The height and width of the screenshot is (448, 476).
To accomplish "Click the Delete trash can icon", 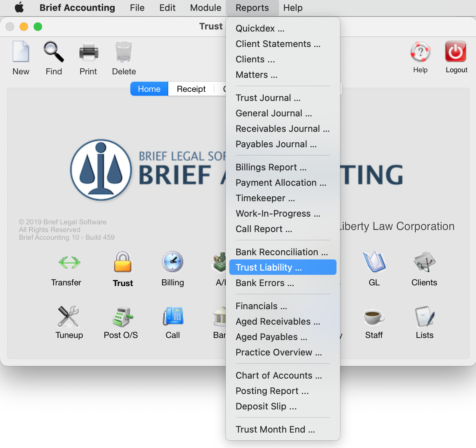I will click(124, 52).
